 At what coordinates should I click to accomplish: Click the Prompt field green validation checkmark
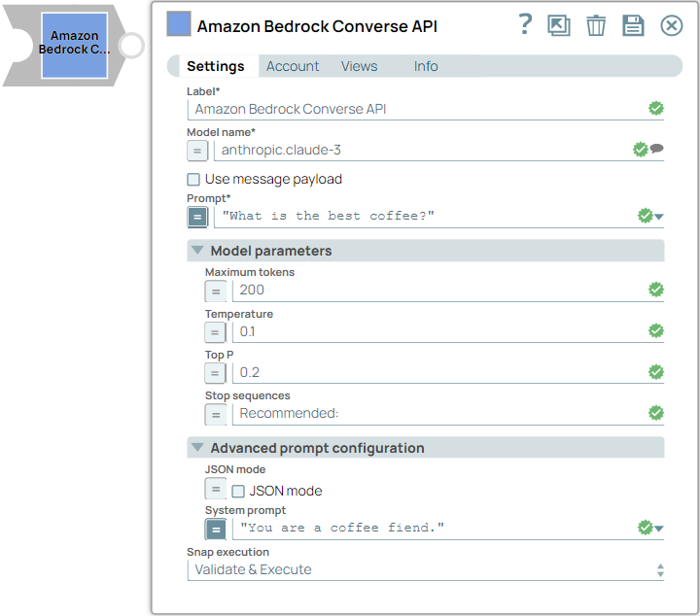click(x=646, y=216)
